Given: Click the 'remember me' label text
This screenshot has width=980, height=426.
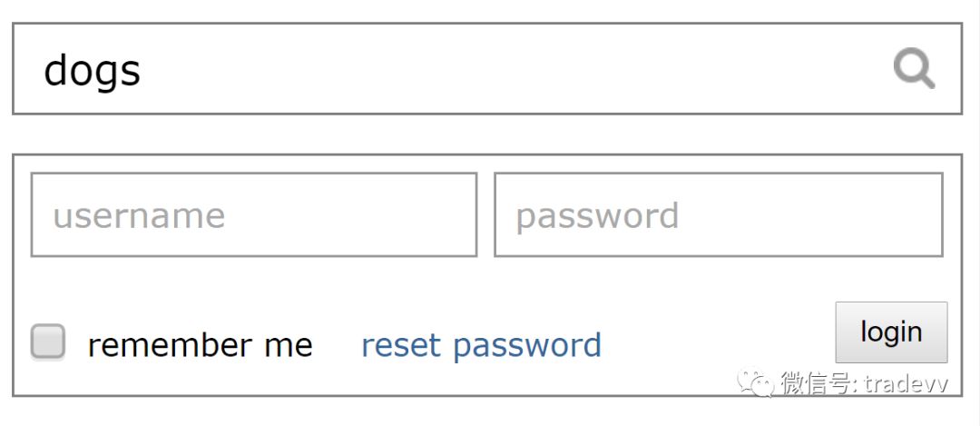Looking at the screenshot, I should click(200, 345).
